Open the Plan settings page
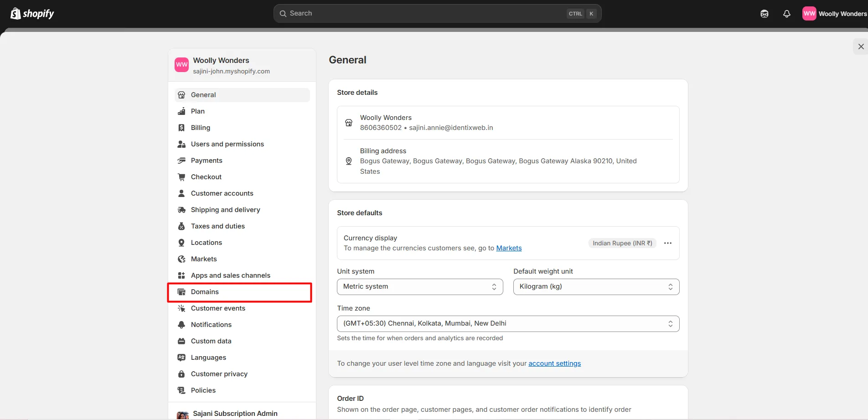This screenshot has height=420, width=868. click(242, 111)
